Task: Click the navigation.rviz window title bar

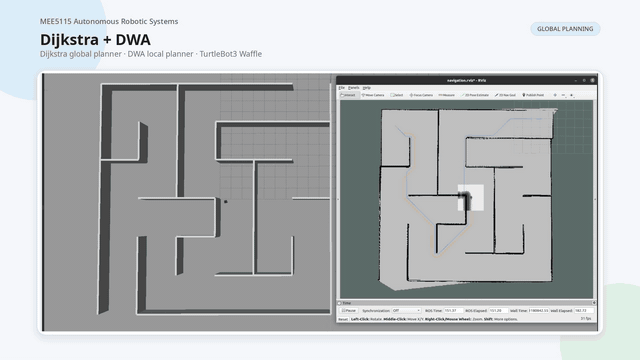Action: (466, 80)
